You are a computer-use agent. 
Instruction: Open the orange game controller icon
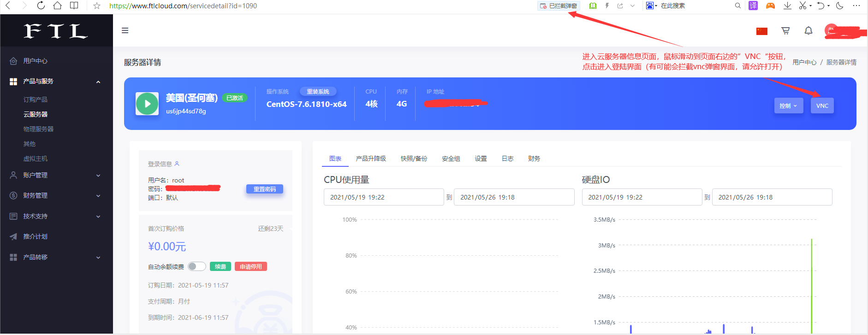(770, 6)
